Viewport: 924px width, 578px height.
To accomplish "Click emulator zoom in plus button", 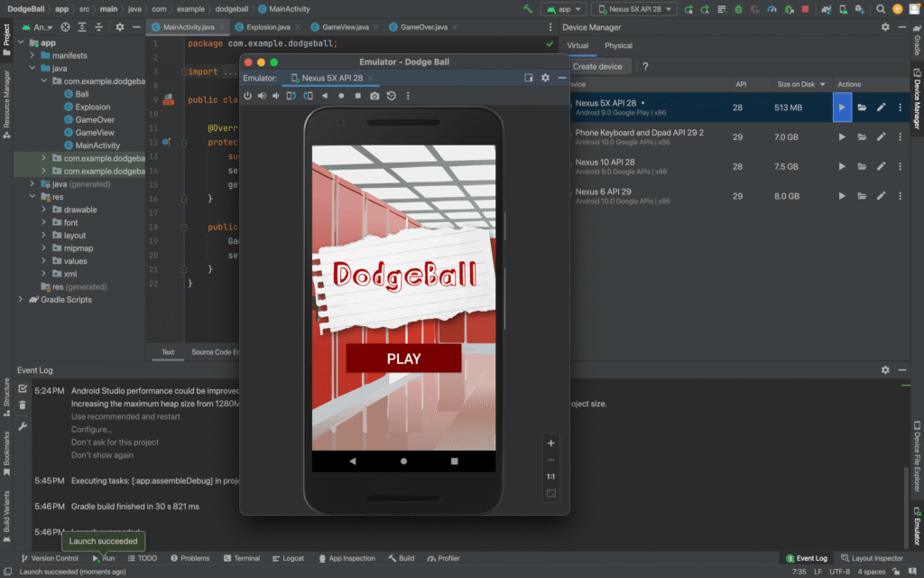I will 551,443.
